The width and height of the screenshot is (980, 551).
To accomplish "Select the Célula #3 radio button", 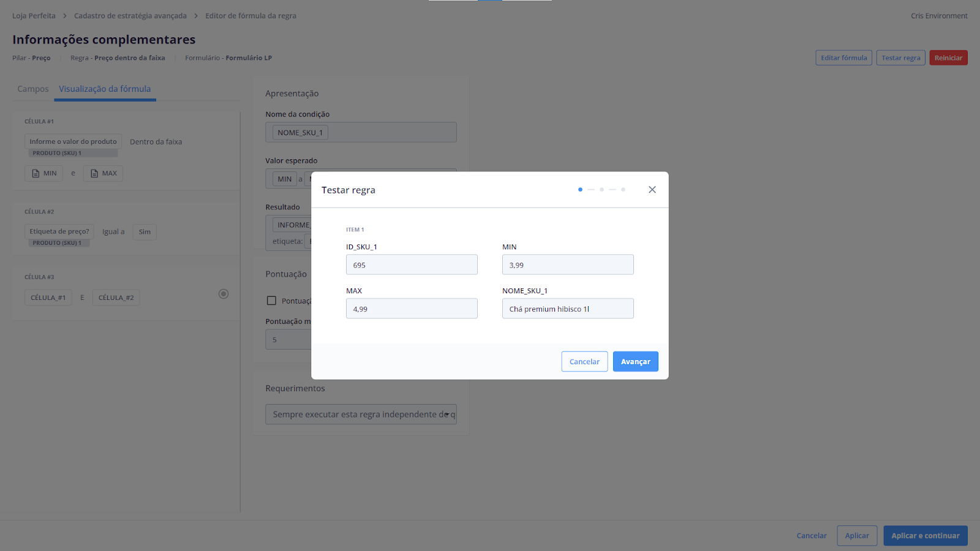I will (x=224, y=294).
